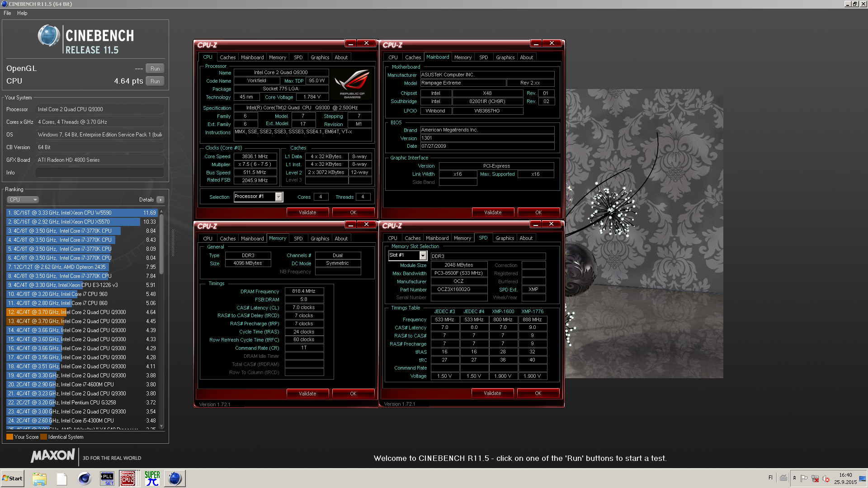Viewport: 868px width, 488px height.
Task: Click the blank document taskbar icon
Action: click(62, 479)
